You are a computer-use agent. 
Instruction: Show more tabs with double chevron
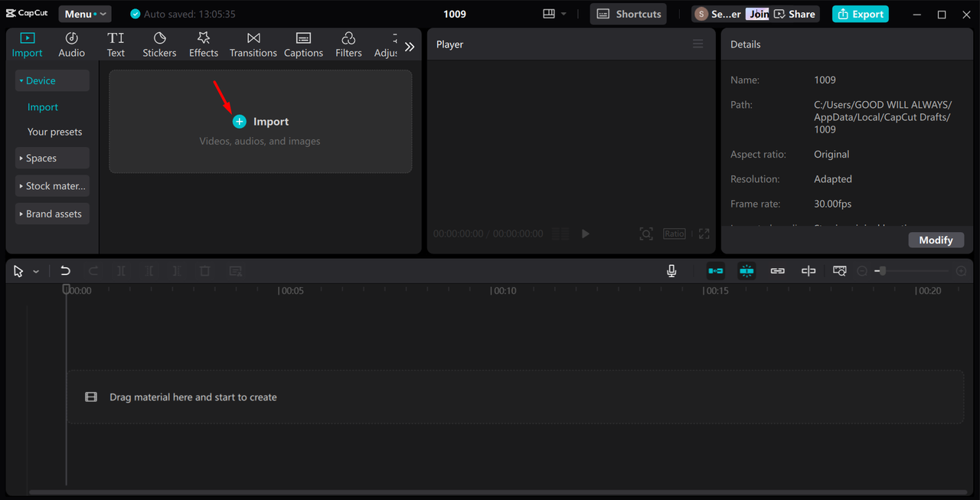[x=410, y=47]
